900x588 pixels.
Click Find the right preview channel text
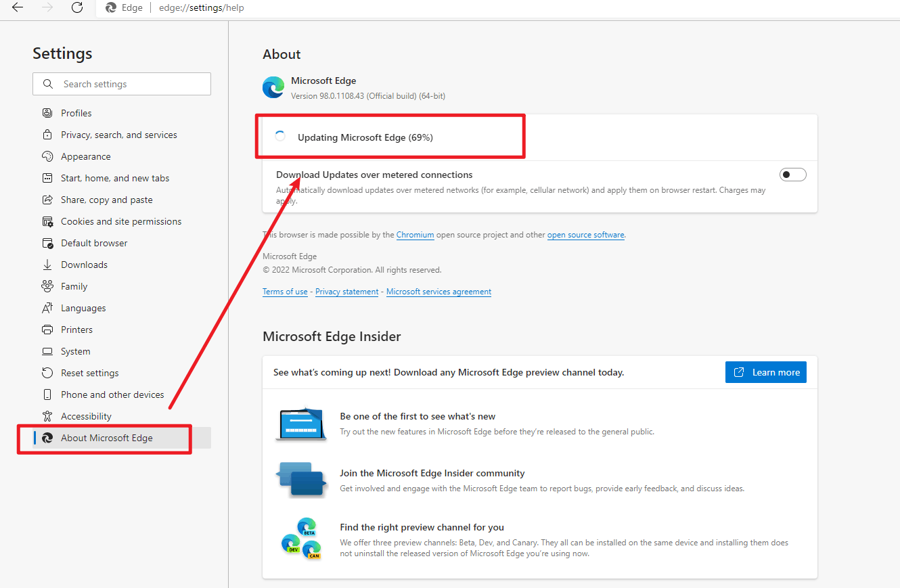[x=422, y=527]
